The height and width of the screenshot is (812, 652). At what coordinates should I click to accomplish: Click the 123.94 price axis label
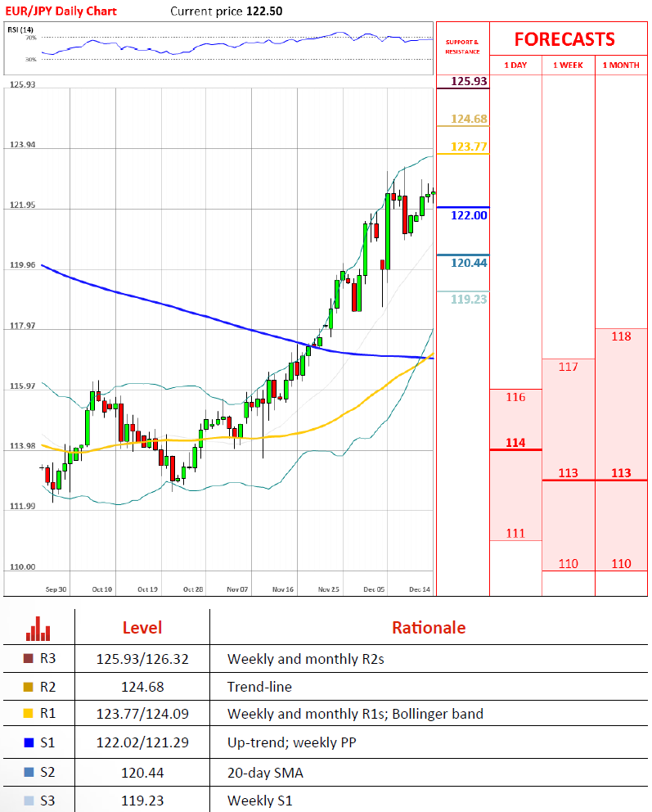click(x=23, y=145)
